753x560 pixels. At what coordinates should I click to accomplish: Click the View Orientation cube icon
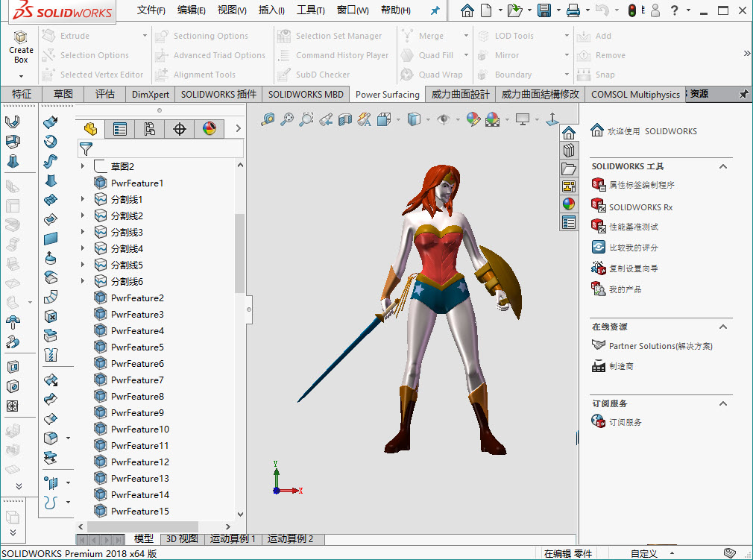(x=384, y=119)
